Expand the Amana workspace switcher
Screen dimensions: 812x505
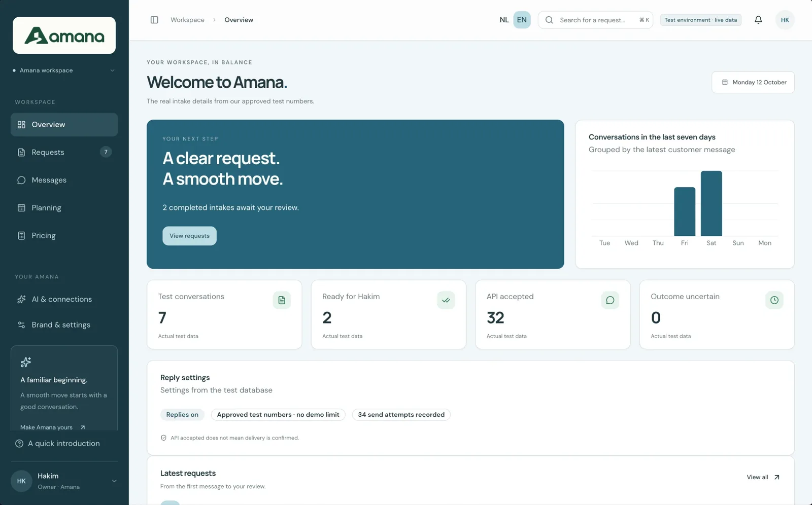64,70
